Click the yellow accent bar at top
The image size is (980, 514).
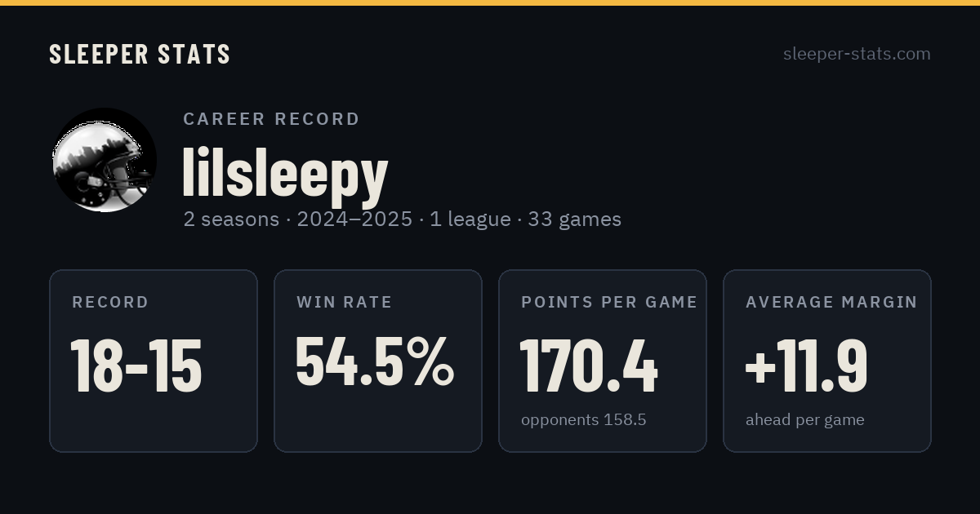coord(490,2)
